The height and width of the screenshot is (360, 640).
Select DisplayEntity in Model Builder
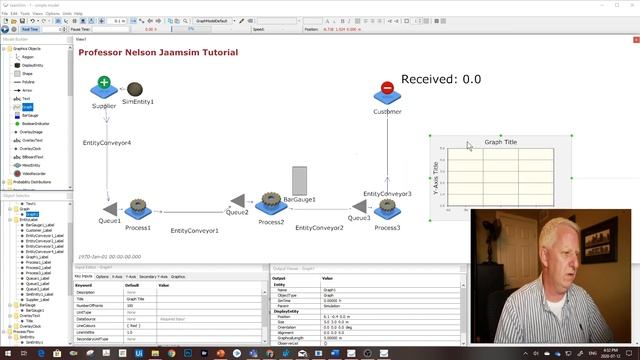(32, 65)
